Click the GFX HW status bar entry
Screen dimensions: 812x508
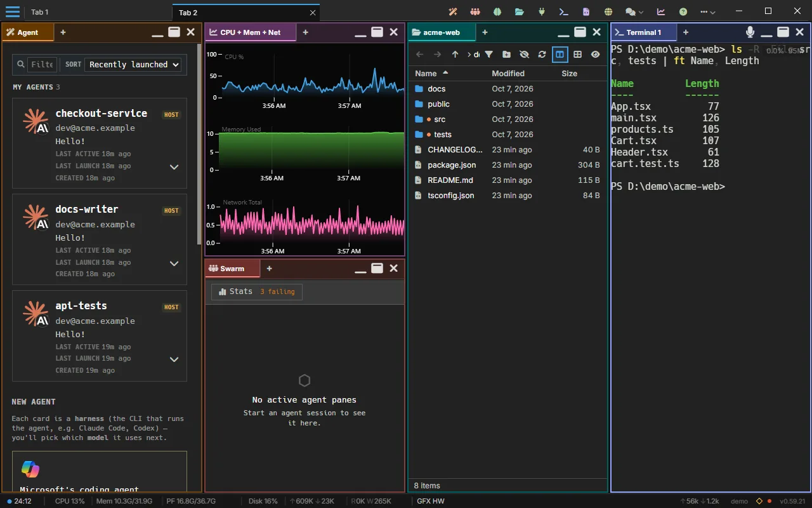(x=431, y=501)
